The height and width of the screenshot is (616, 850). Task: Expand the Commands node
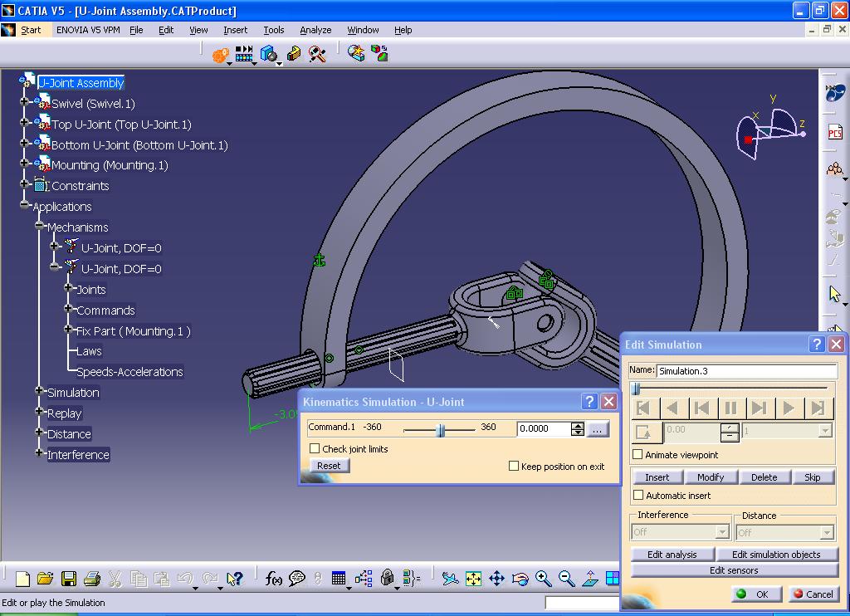pos(68,308)
